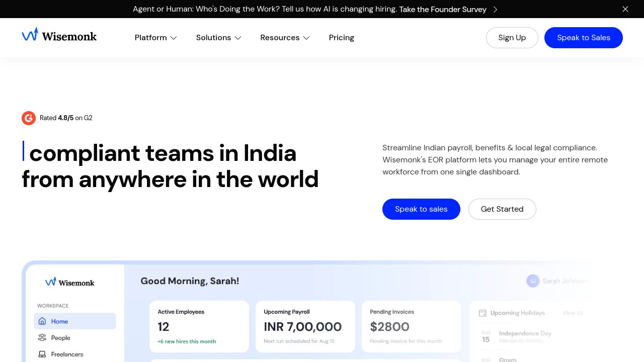Open the Pricing page
Image resolution: width=644 pixels, height=362 pixels.
click(341, 38)
